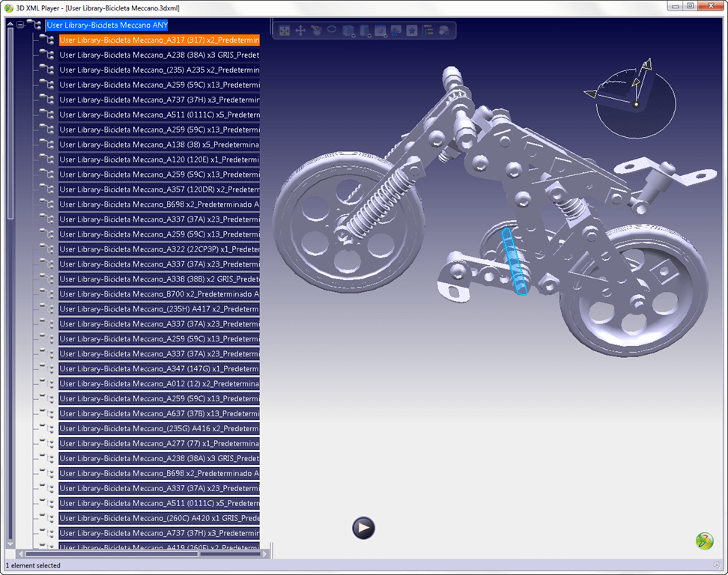Select the A012 (12) x2 tree row

pyautogui.click(x=160, y=383)
